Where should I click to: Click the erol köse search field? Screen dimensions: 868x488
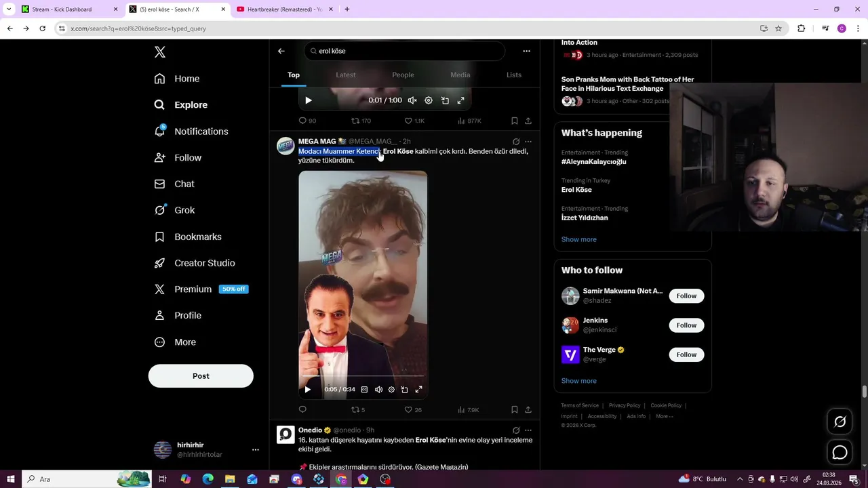pyautogui.click(x=404, y=51)
